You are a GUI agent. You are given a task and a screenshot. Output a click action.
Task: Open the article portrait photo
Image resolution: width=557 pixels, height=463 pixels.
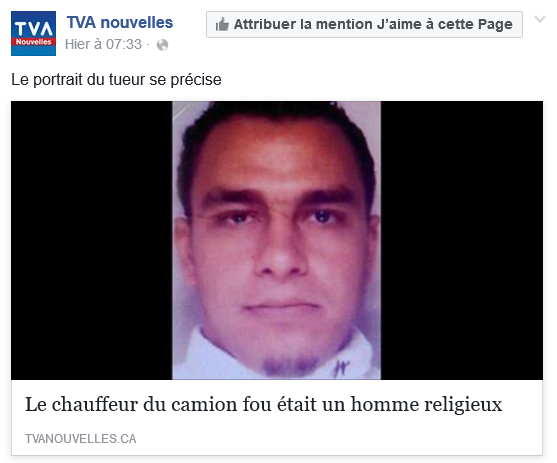pyautogui.click(x=276, y=240)
